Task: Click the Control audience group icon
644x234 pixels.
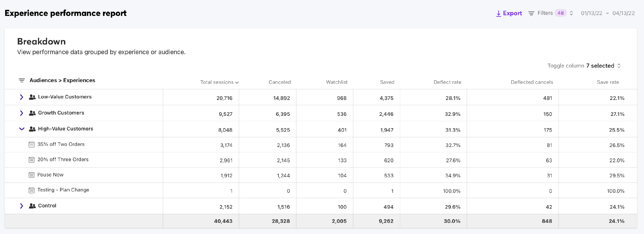Action: pyautogui.click(x=32, y=206)
